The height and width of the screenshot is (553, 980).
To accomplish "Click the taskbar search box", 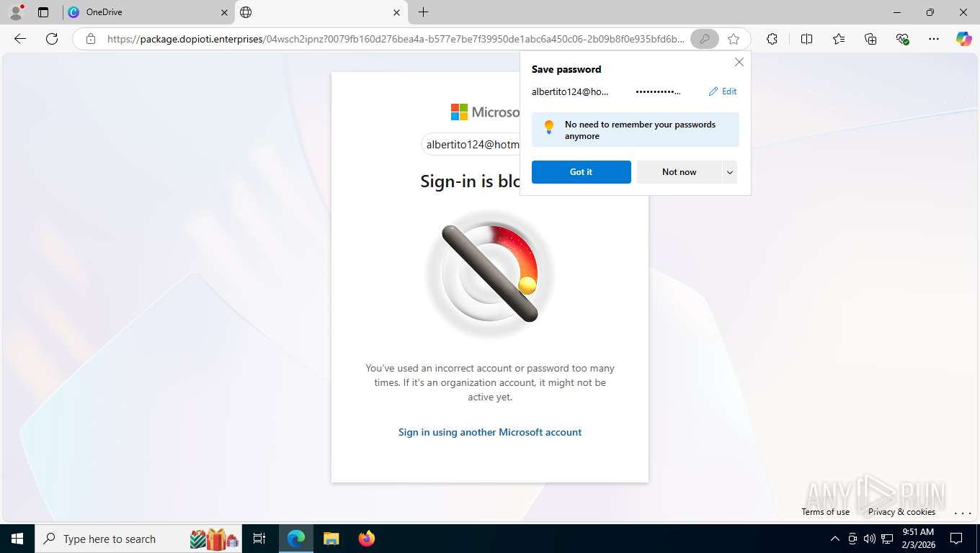I will [137, 539].
